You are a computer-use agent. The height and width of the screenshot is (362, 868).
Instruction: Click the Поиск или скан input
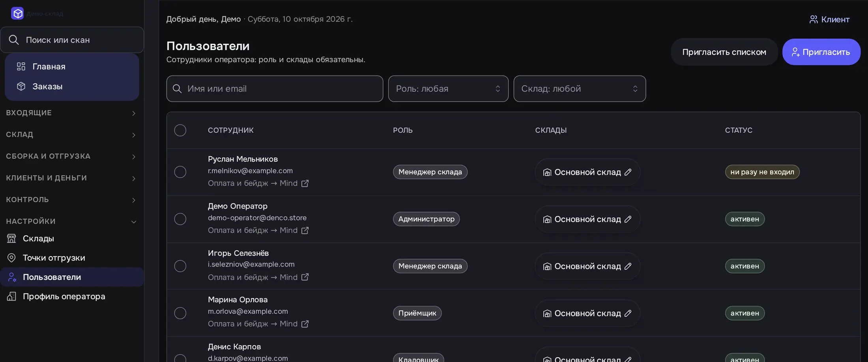[72, 40]
